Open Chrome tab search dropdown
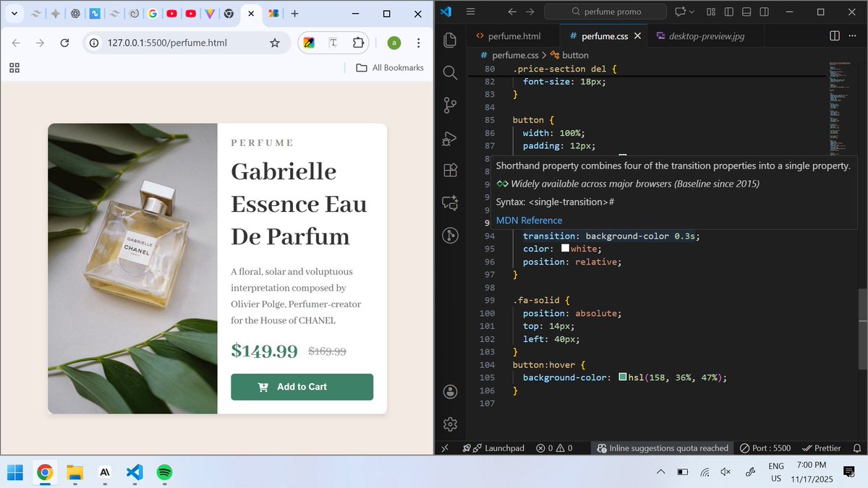868x488 pixels. coord(14,13)
